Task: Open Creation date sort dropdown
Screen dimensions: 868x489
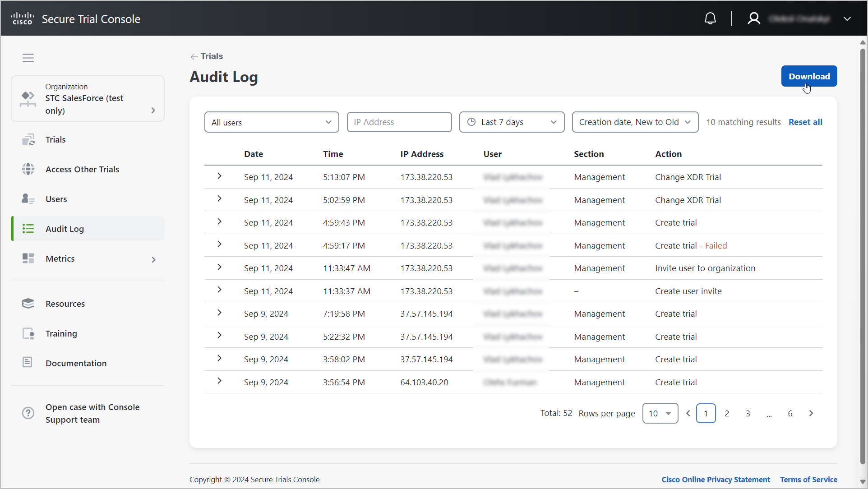Action: pyautogui.click(x=635, y=122)
